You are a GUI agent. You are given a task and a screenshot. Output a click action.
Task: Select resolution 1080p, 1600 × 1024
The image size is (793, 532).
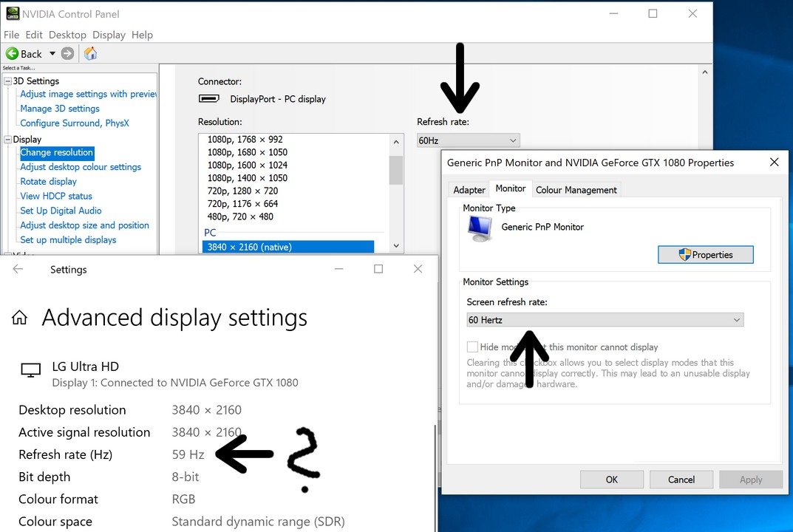pyautogui.click(x=248, y=166)
